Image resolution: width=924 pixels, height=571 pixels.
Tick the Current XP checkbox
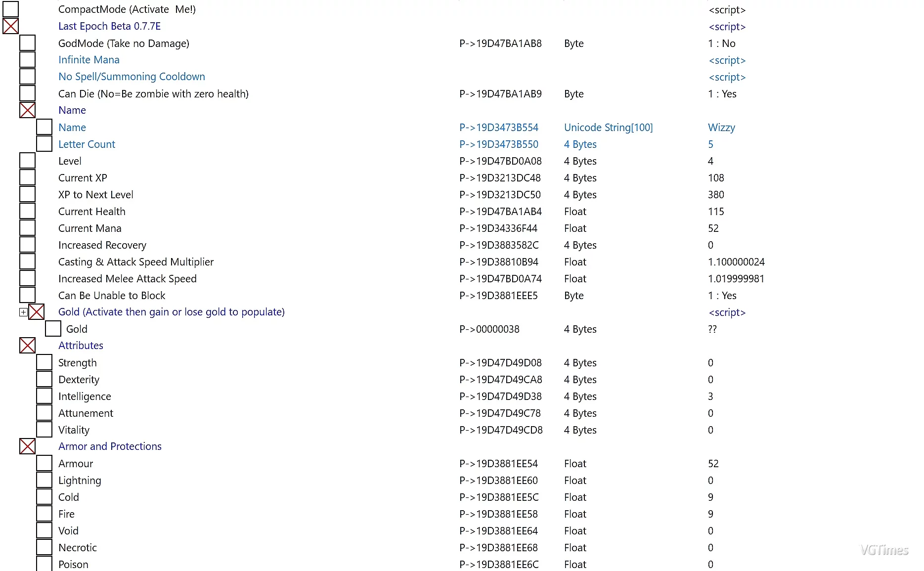(27, 177)
